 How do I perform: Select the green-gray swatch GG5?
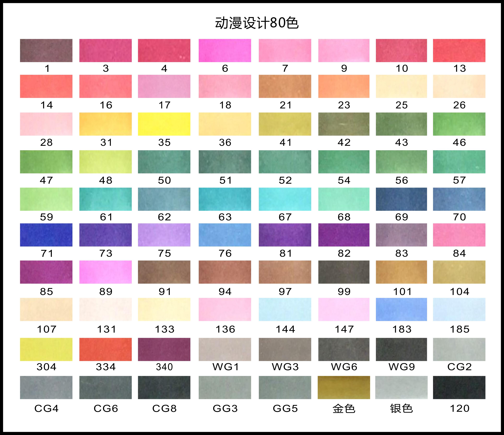pyautogui.click(x=285, y=387)
